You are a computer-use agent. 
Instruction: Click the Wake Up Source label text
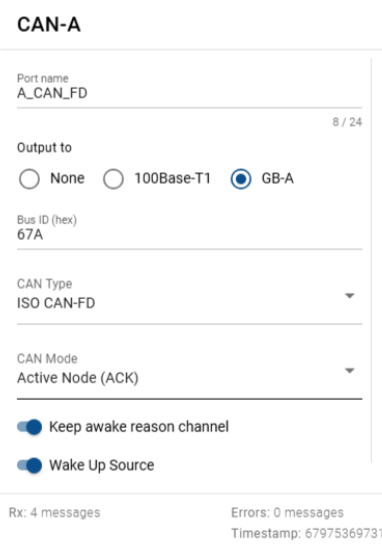pos(101,465)
